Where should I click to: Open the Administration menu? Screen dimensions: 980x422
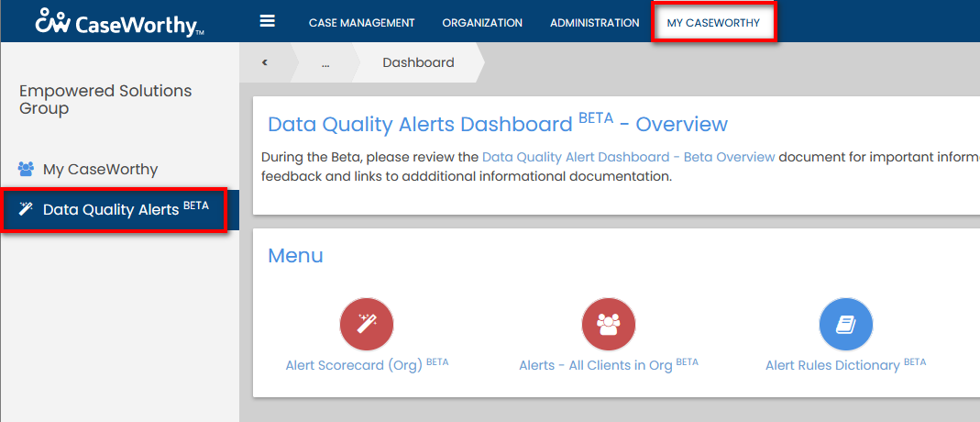tap(594, 23)
